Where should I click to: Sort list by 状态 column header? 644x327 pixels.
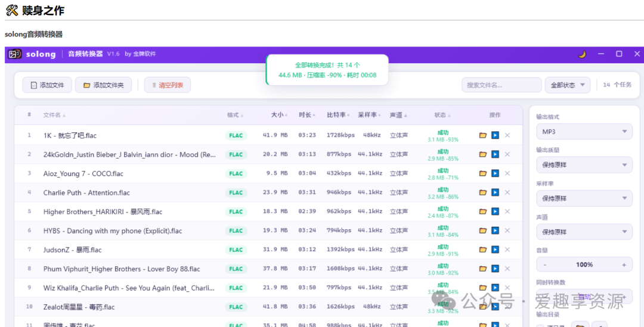(x=442, y=115)
